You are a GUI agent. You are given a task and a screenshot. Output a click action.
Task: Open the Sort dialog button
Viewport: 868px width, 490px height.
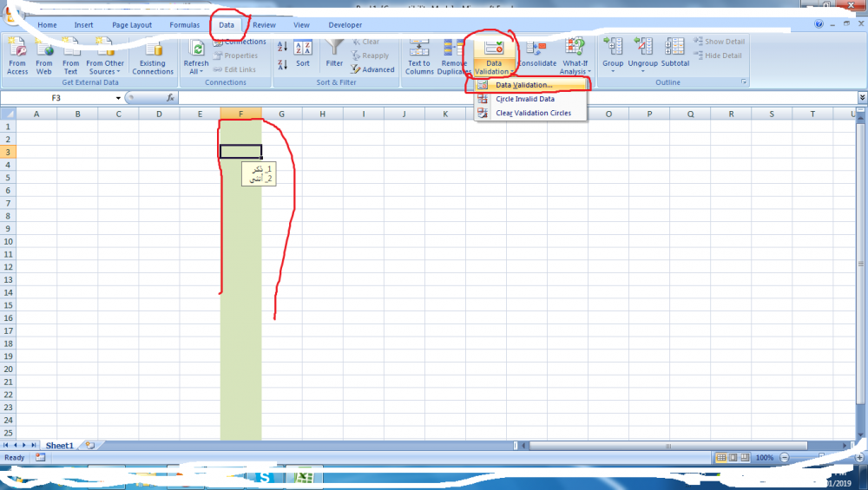(x=303, y=54)
